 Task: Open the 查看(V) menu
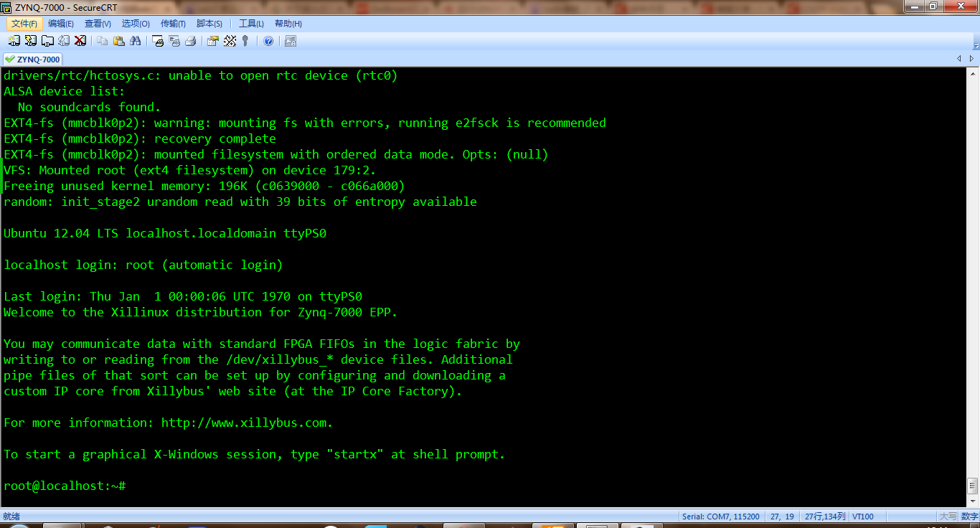(x=98, y=24)
